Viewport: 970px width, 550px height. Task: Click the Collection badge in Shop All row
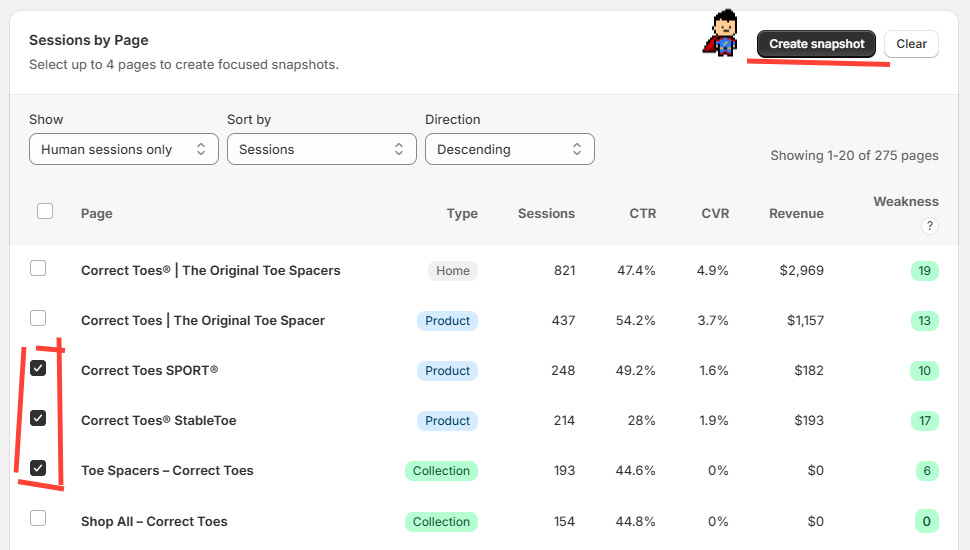click(x=441, y=522)
